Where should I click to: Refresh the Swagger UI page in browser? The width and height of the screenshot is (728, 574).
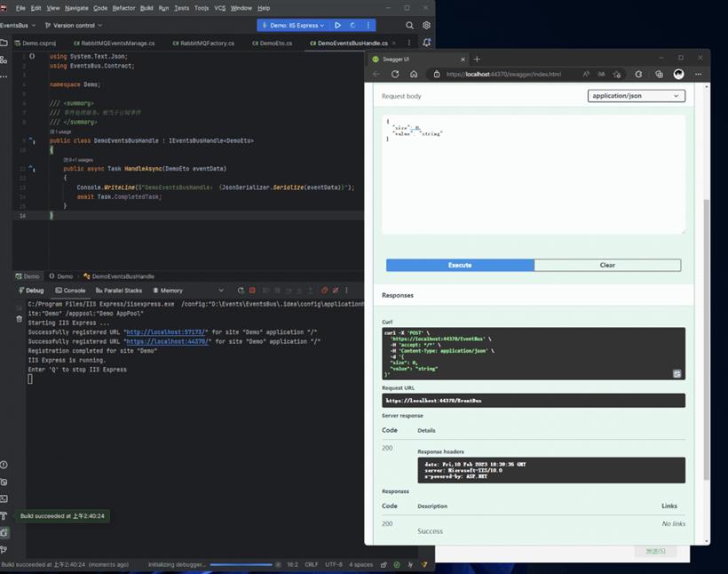(395, 74)
